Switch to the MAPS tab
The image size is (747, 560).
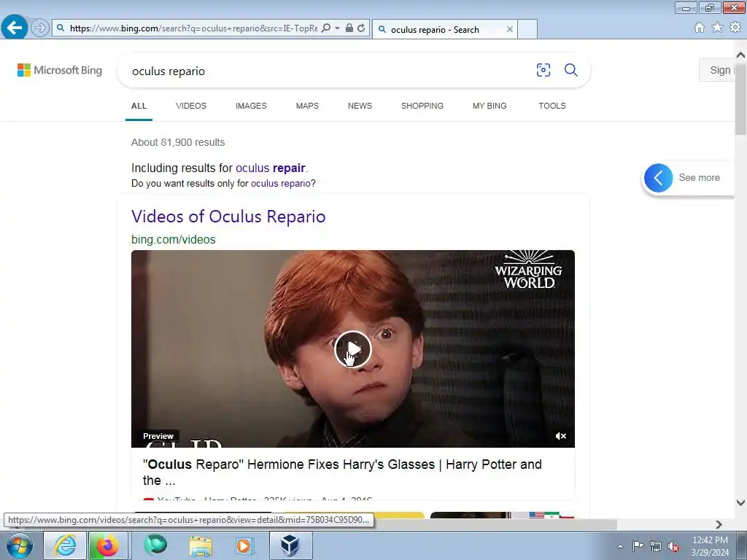[x=307, y=106]
